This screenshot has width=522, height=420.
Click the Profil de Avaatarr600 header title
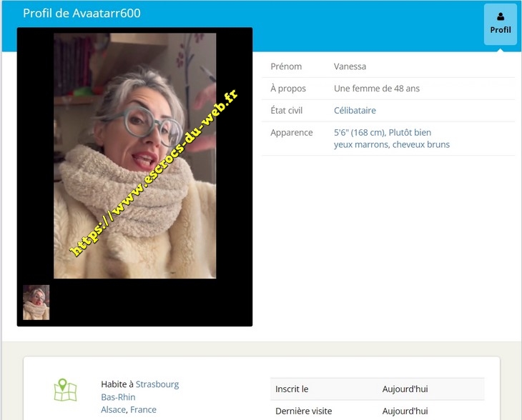[82, 14]
